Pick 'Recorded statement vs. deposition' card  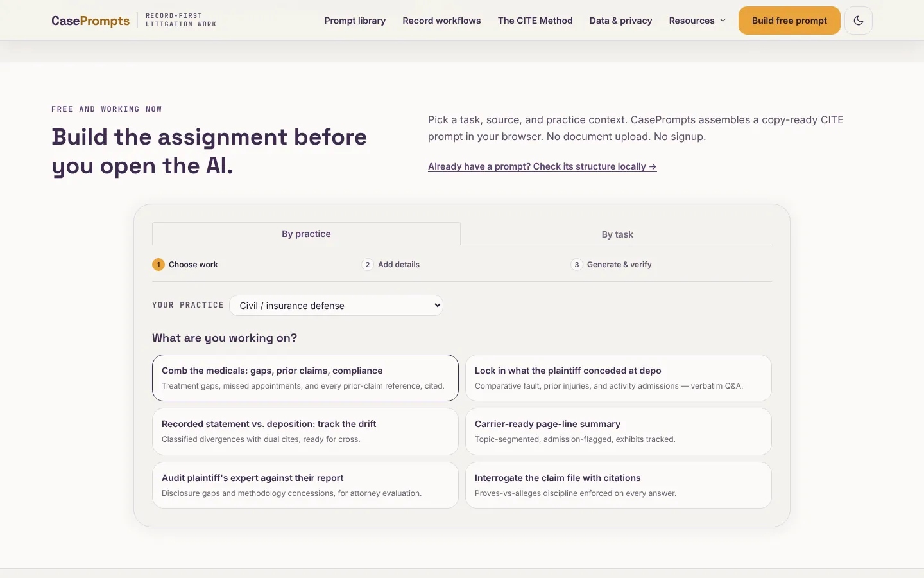(x=305, y=432)
